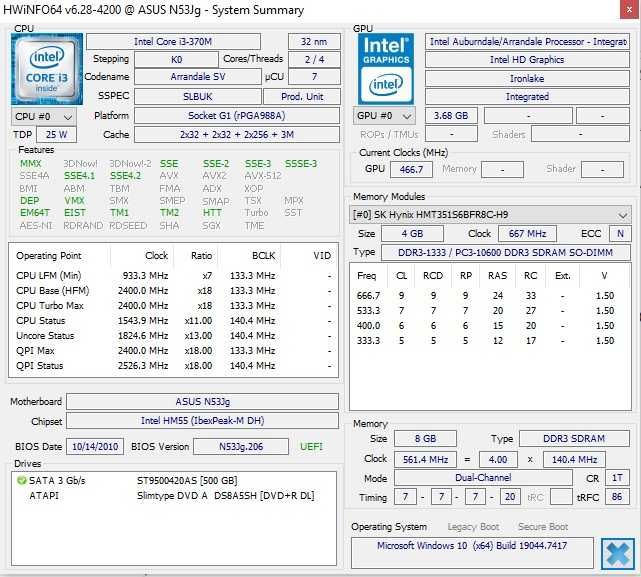
Task: Select the 533.3 frequency timing row
Action: 490,311
